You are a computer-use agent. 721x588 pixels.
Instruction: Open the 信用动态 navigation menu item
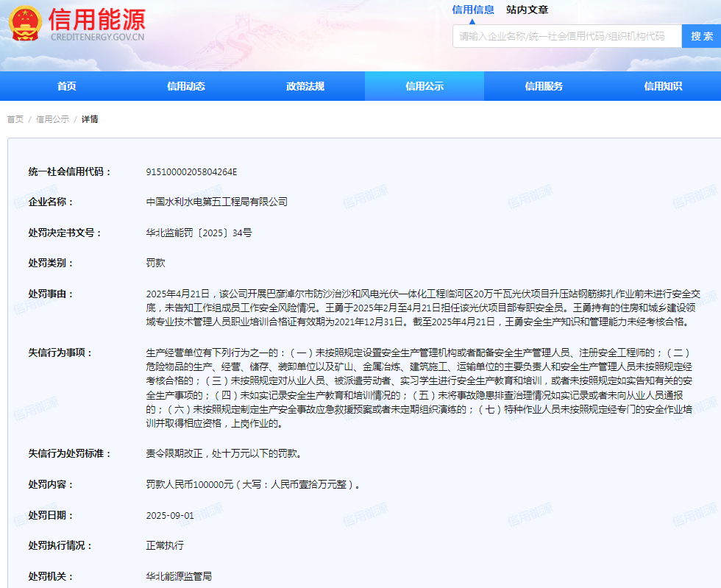(185, 86)
